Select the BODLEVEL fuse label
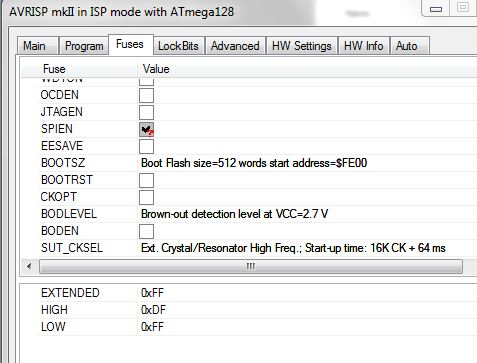477x363 pixels. pos(69,214)
